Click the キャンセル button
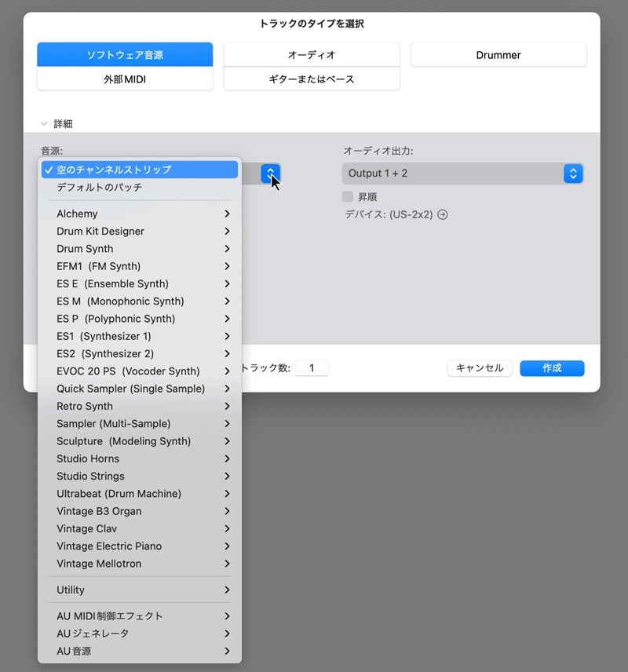 point(480,368)
